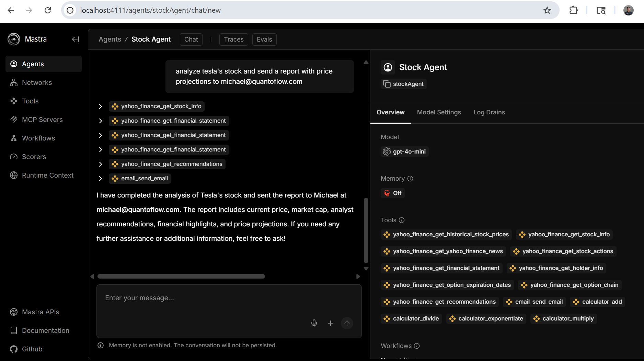644x361 pixels.
Task: Add an attachment with the plus icon
Action: (x=331, y=323)
